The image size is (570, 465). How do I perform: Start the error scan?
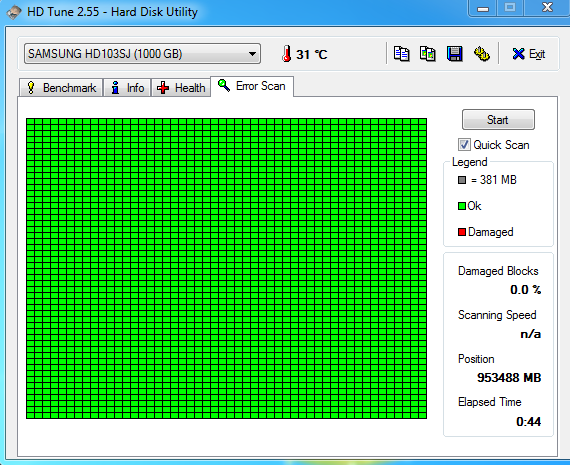498,120
